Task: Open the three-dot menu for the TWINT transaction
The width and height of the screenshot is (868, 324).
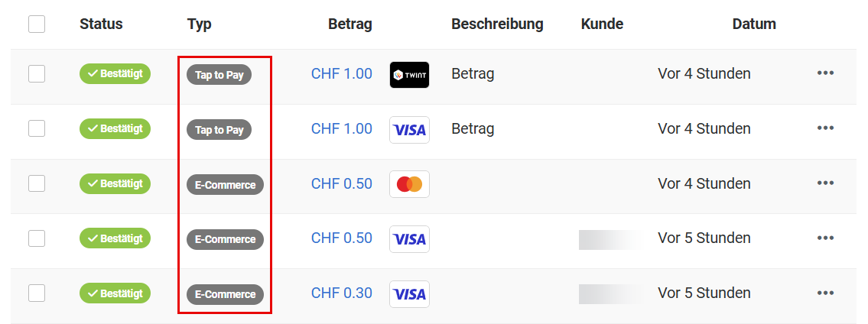Action: (825, 73)
